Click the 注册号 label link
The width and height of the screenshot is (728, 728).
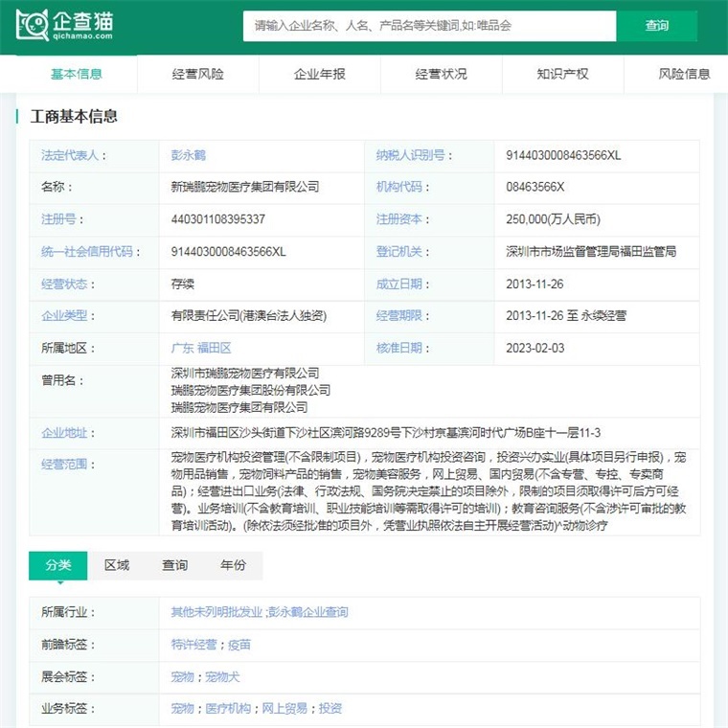(x=58, y=218)
